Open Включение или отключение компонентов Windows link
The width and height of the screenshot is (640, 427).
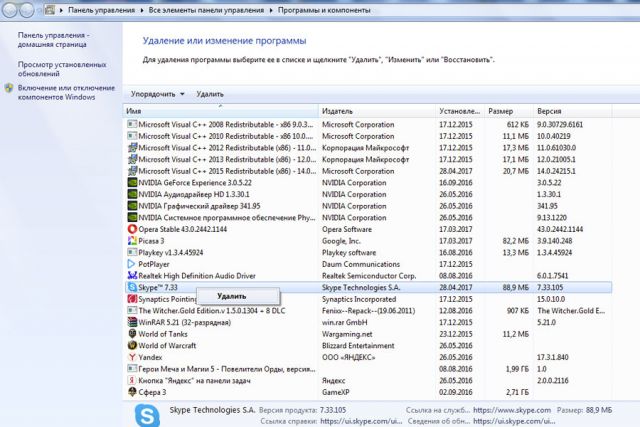tap(66, 92)
